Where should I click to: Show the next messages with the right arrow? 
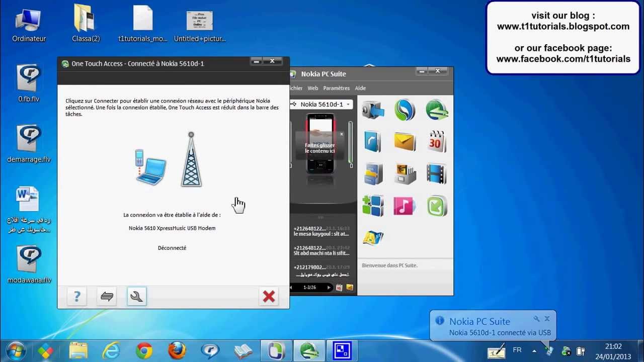(x=329, y=288)
